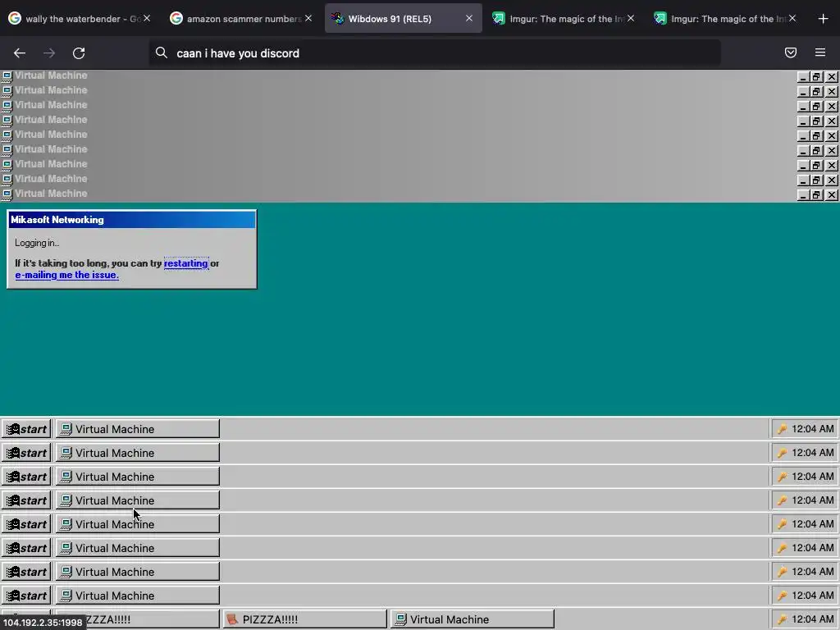
Task: Minimize the topmost Virtual Machine window
Action: [x=802, y=76]
